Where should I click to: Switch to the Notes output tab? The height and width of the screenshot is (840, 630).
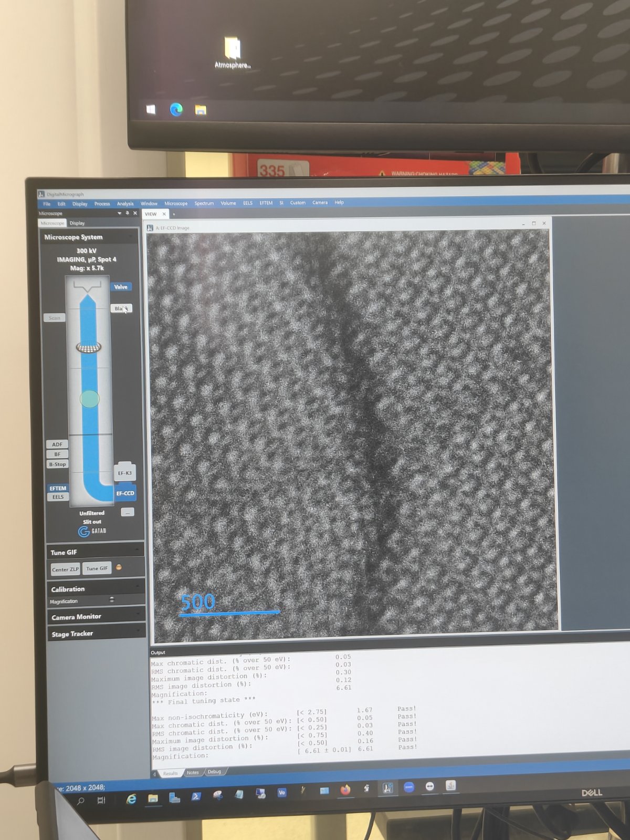pyautogui.click(x=193, y=772)
